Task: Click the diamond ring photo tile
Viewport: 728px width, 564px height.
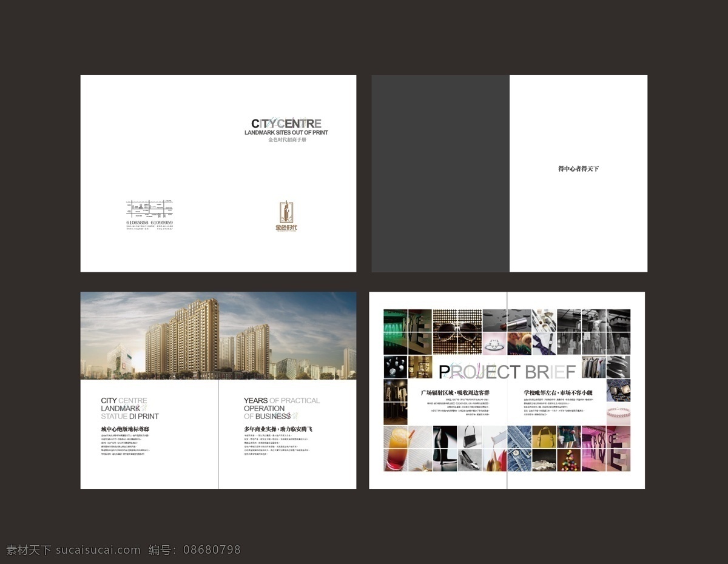Action: (494, 343)
